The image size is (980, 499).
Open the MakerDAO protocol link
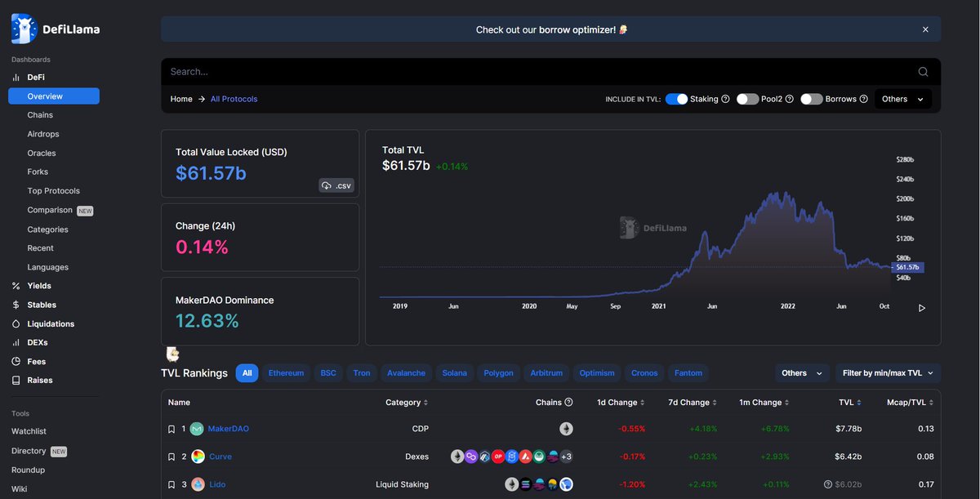[x=229, y=429]
